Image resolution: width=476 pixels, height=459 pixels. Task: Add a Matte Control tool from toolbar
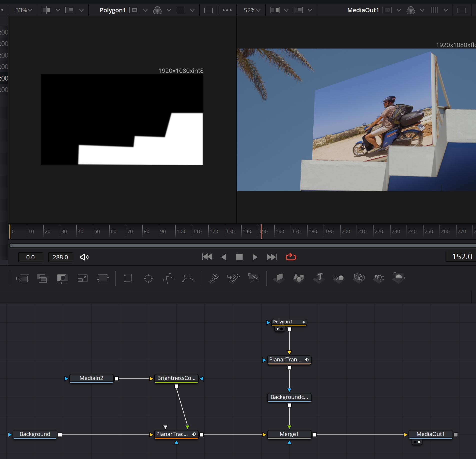pyautogui.click(x=62, y=278)
